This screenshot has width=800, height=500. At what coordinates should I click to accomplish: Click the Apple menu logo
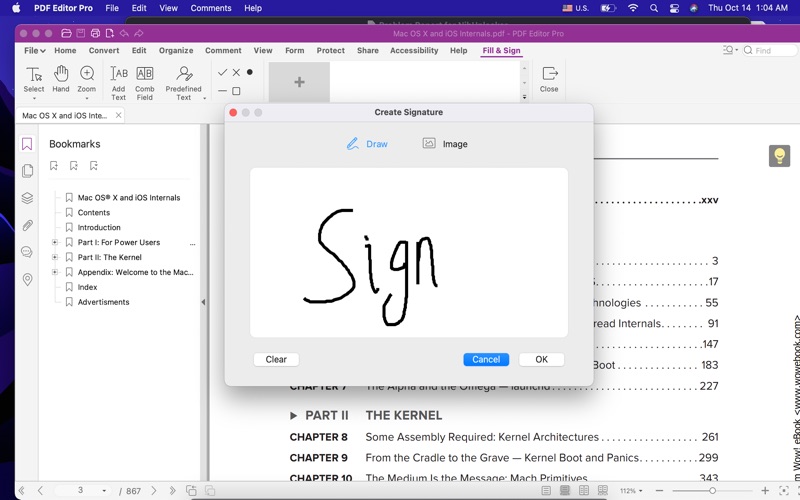tap(16, 8)
